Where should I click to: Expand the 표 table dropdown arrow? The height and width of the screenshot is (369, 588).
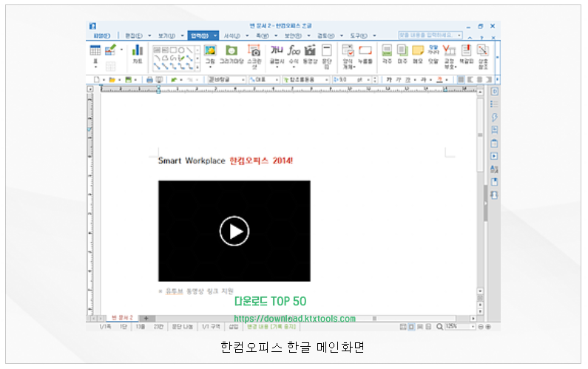tap(95, 67)
